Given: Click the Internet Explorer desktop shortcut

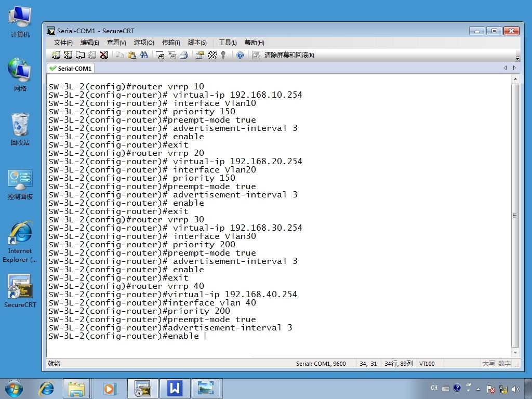Looking at the screenshot, I should click(20, 242).
